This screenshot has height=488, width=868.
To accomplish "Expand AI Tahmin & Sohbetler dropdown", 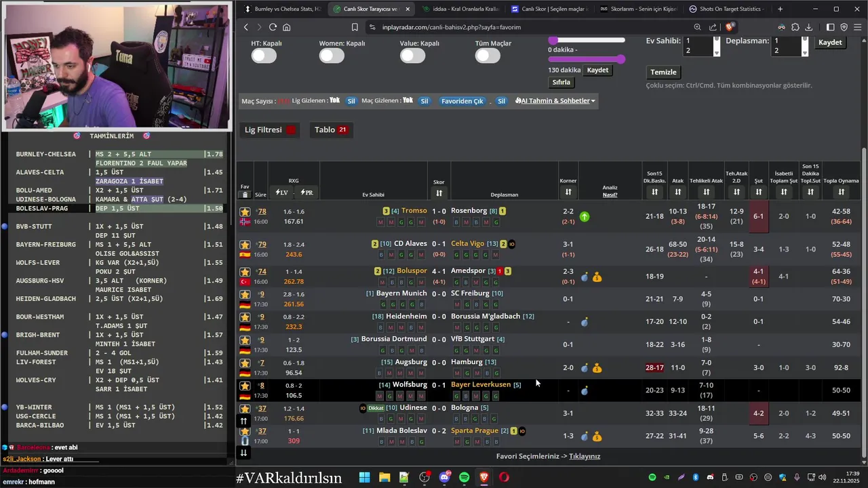I will (555, 101).
